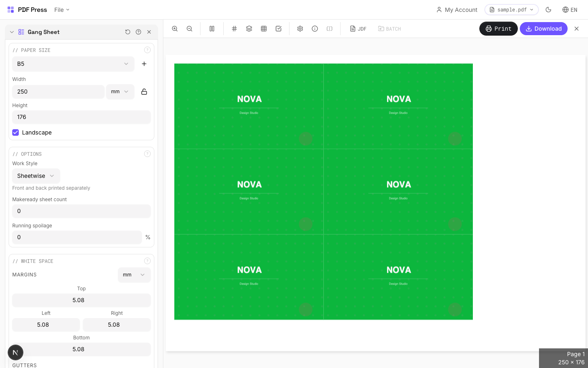Select the zoom out tool

click(189, 29)
